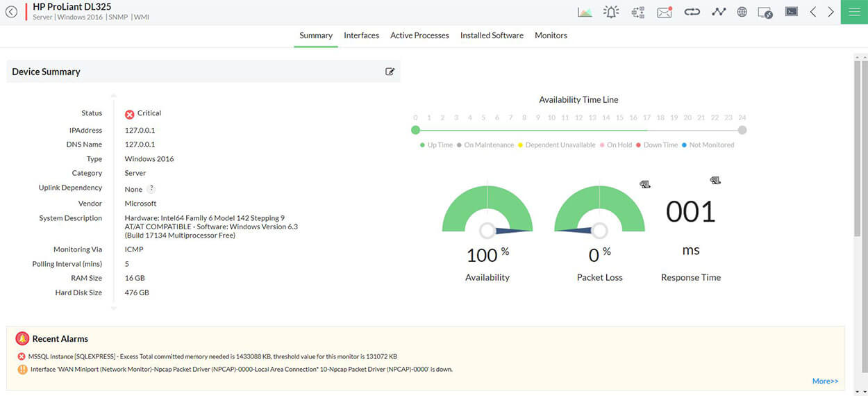Click the envelope notification icon
The height and width of the screenshot is (396, 868).
click(665, 12)
